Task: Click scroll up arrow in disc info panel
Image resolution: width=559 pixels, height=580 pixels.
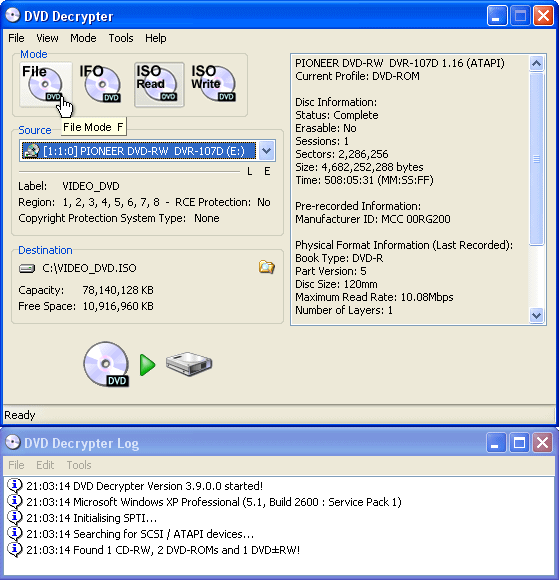Action: (x=536, y=64)
